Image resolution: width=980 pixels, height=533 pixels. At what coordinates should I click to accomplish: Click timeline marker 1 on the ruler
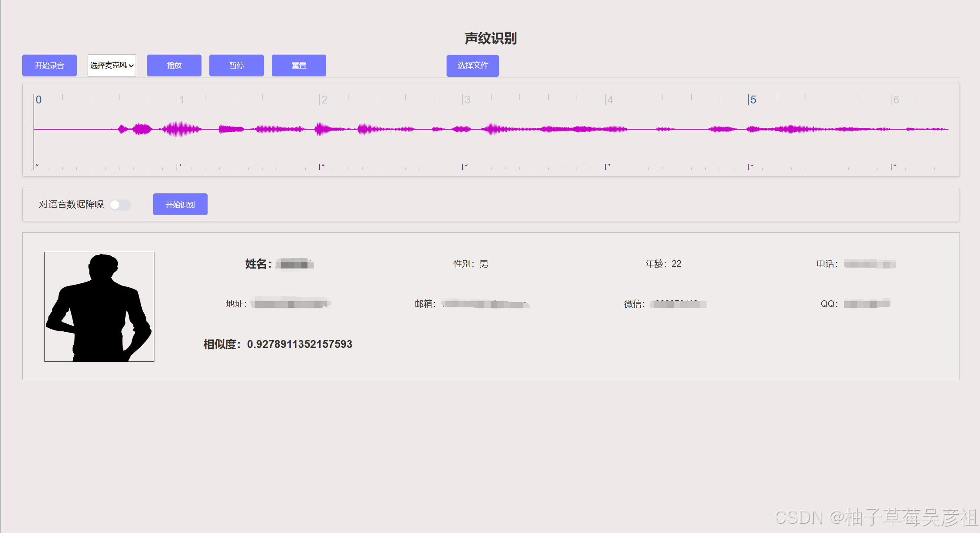[181, 100]
